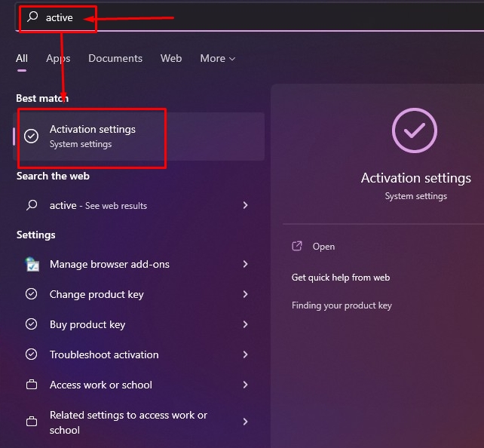Click in the search input field containing active
This screenshot has width=484, height=448.
pos(250,17)
